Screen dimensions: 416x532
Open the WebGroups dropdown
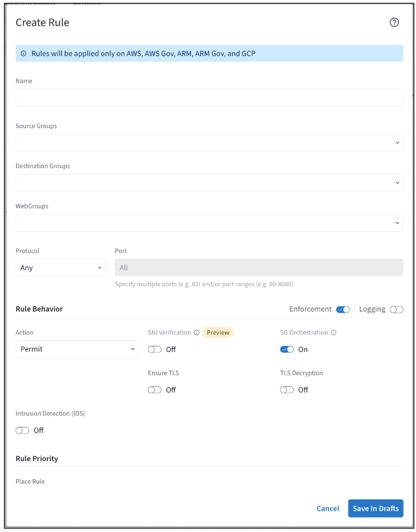(209, 223)
